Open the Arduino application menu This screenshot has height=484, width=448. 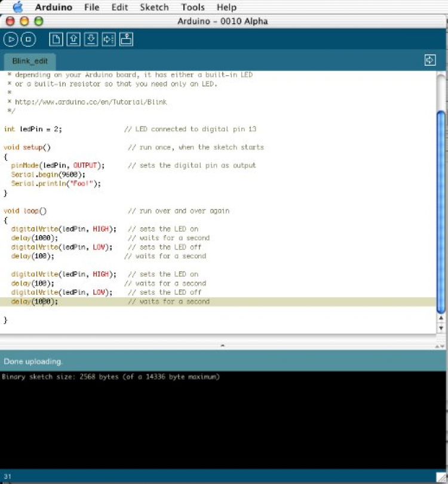[x=53, y=7]
